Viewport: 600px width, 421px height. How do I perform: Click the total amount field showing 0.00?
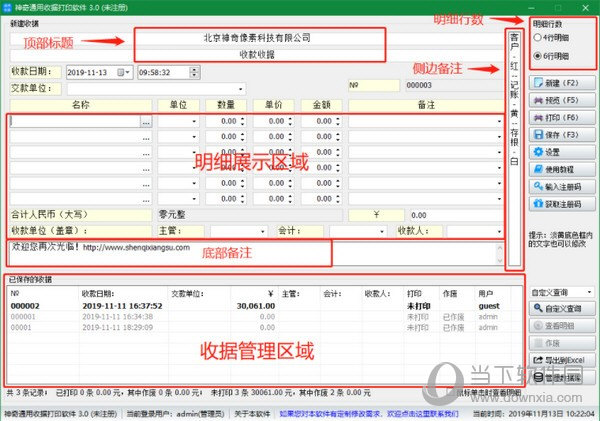pyautogui.click(x=456, y=215)
